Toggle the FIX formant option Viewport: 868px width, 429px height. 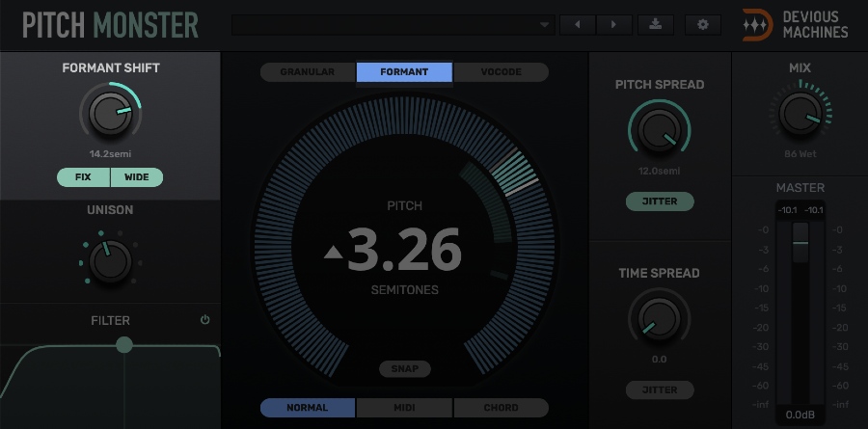tap(83, 177)
